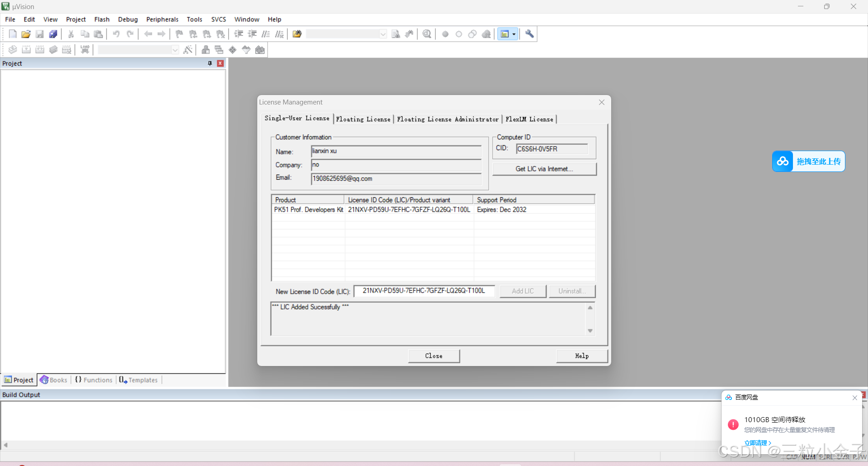Open the Flash menu
868x466 pixels.
pos(102,19)
